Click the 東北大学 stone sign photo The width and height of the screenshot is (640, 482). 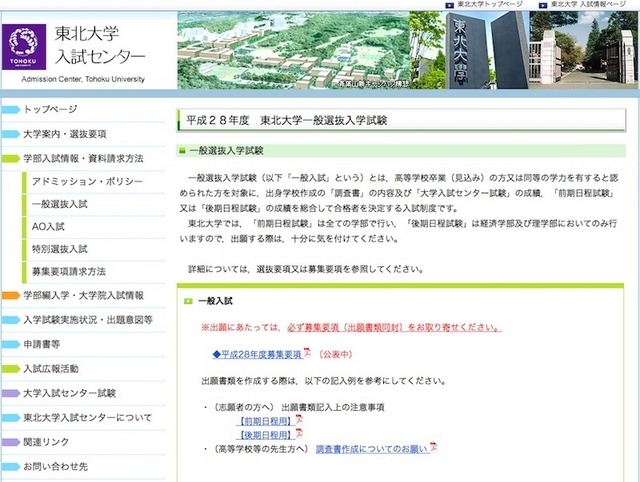[x=469, y=50]
